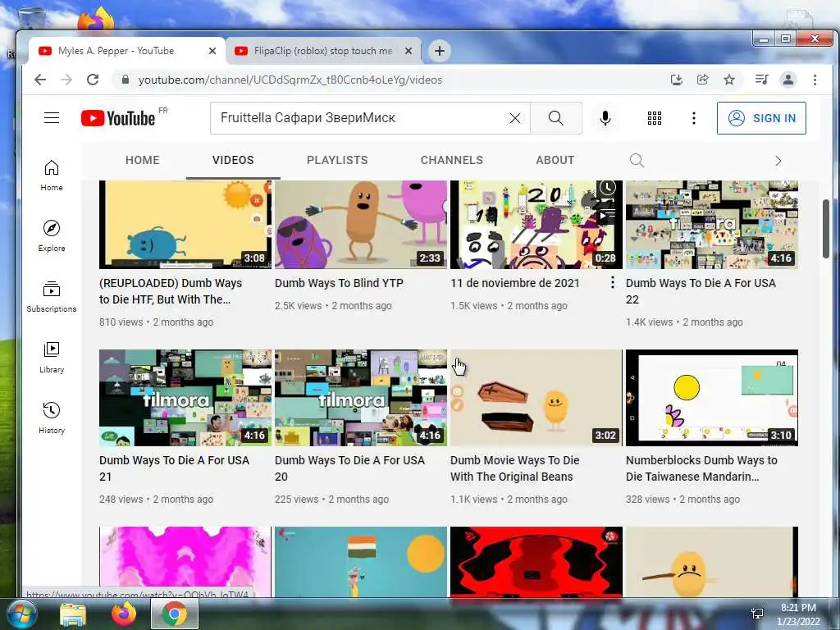Reload the page
Viewport: 840px width, 630px height.
tap(93, 80)
